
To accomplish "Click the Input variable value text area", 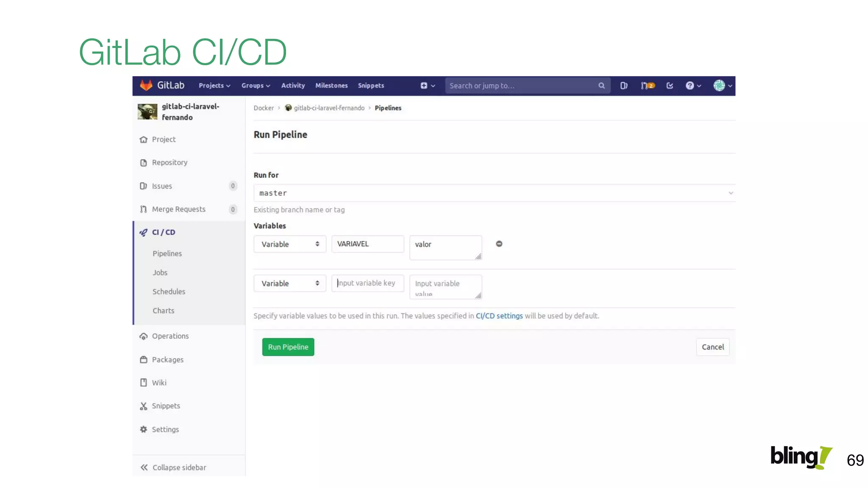I will pyautogui.click(x=446, y=287).
